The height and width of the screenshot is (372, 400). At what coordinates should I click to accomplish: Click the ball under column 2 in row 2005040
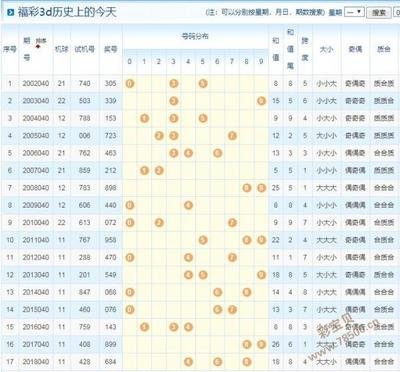[159, 136]
